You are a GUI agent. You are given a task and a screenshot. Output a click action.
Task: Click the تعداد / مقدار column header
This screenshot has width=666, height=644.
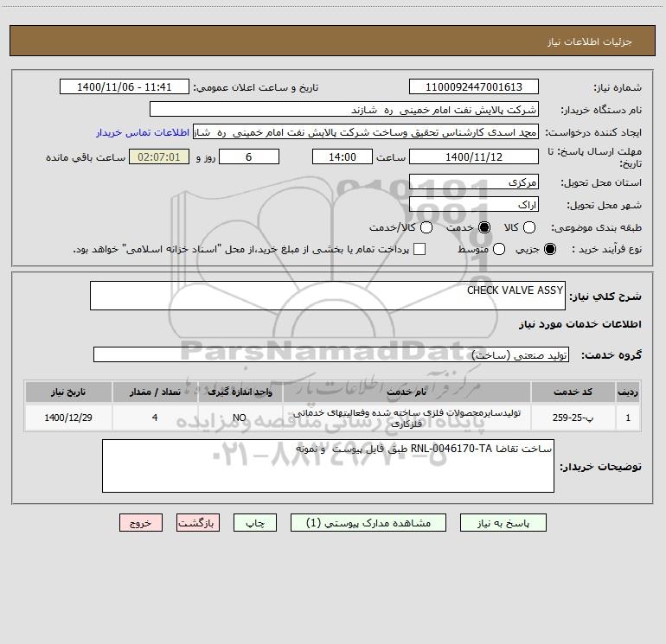pos(155,392)
